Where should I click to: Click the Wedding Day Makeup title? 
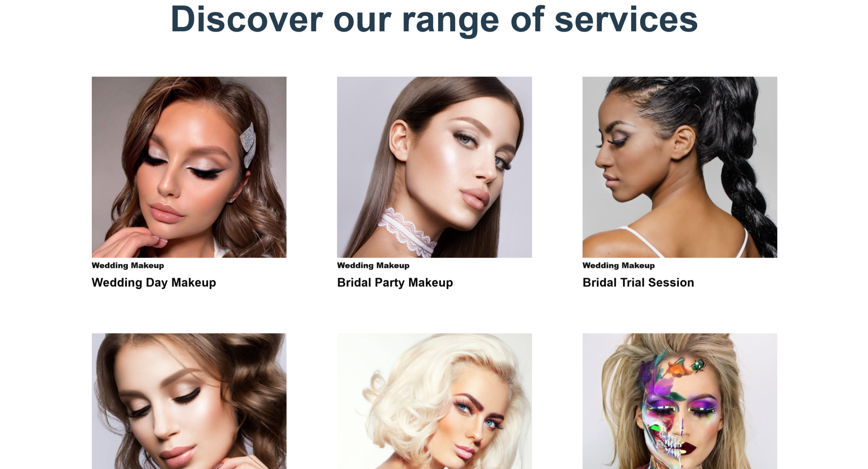[x=154, y=283]
